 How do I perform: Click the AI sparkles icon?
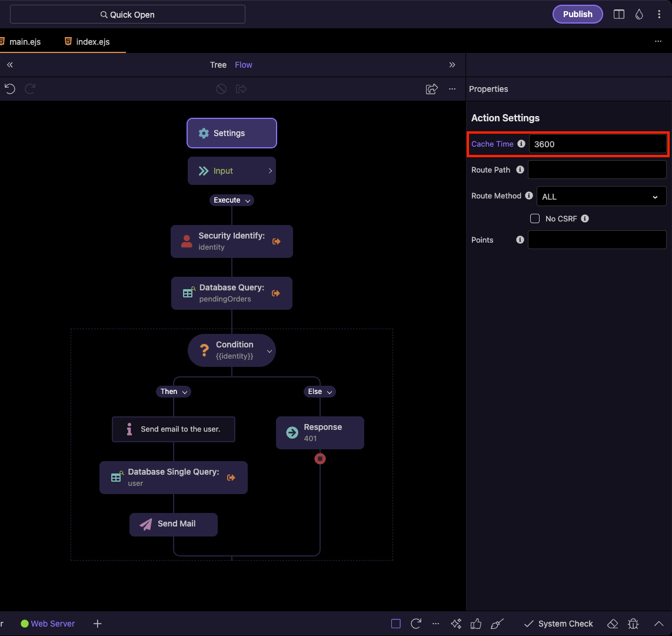455,624
